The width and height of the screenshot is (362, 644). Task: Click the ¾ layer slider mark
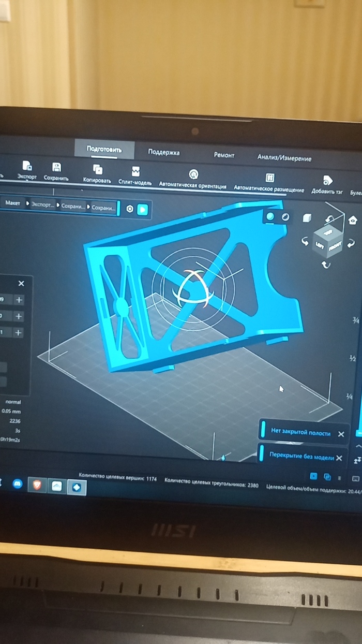[356, 320]
